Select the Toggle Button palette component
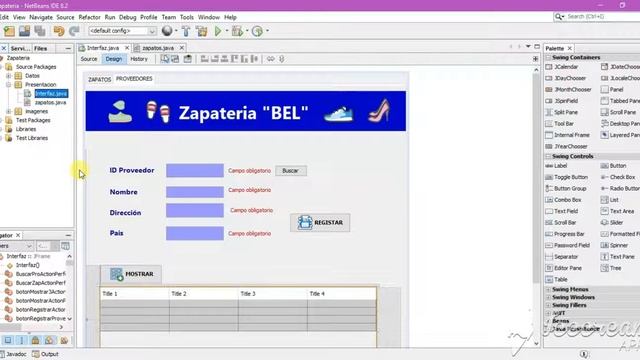640x360 pixels. [567, 177]
